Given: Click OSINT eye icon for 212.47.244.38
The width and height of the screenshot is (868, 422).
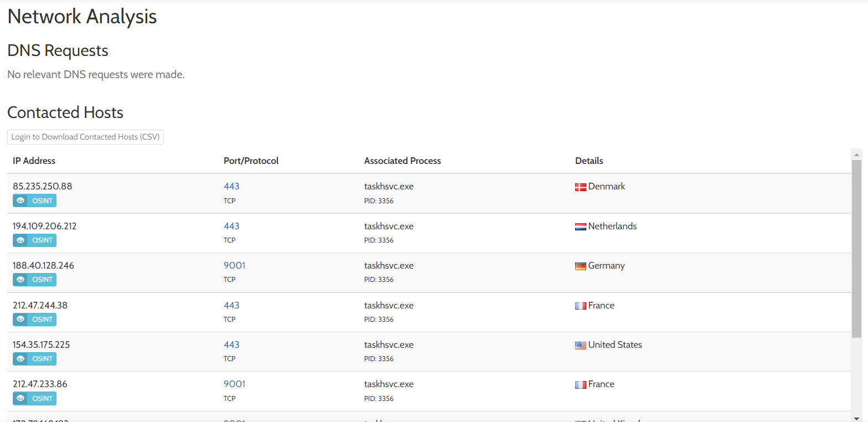Looking at the screenshot, I should pos(20,320).
